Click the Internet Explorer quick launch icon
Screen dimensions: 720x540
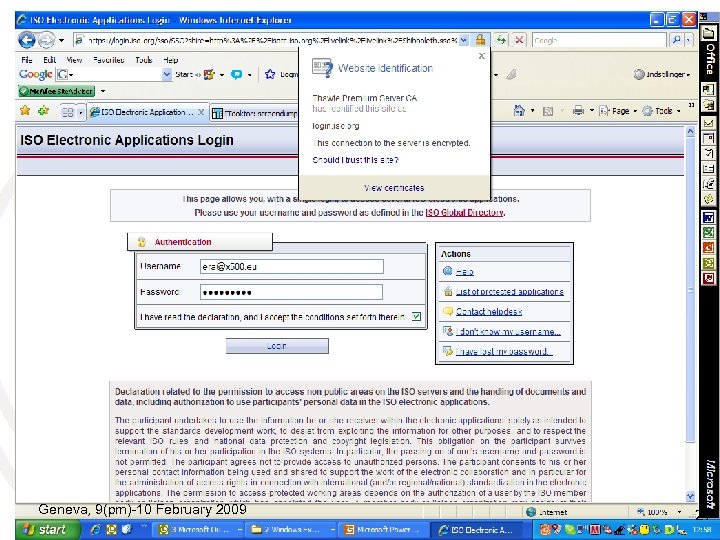(96, 529)
